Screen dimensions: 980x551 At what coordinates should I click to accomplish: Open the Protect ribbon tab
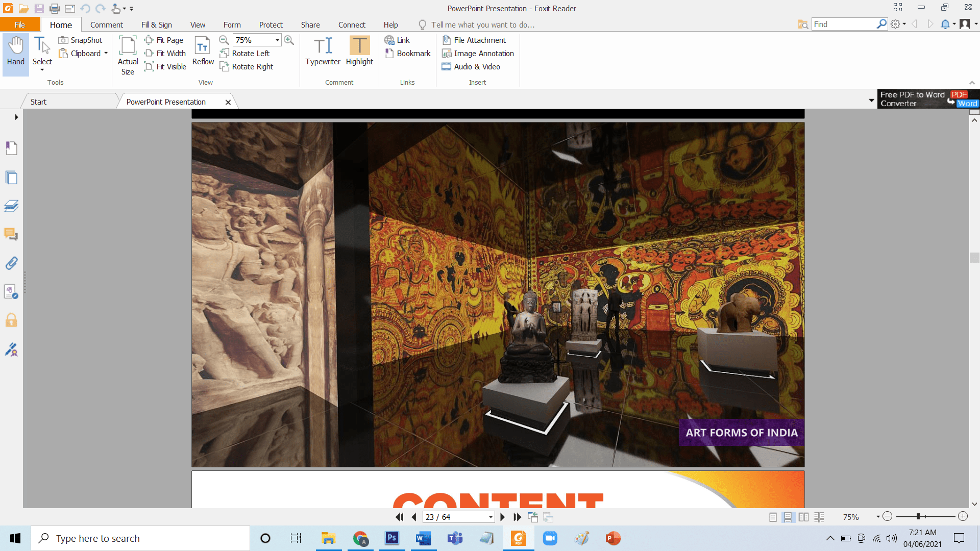(271, 24)
